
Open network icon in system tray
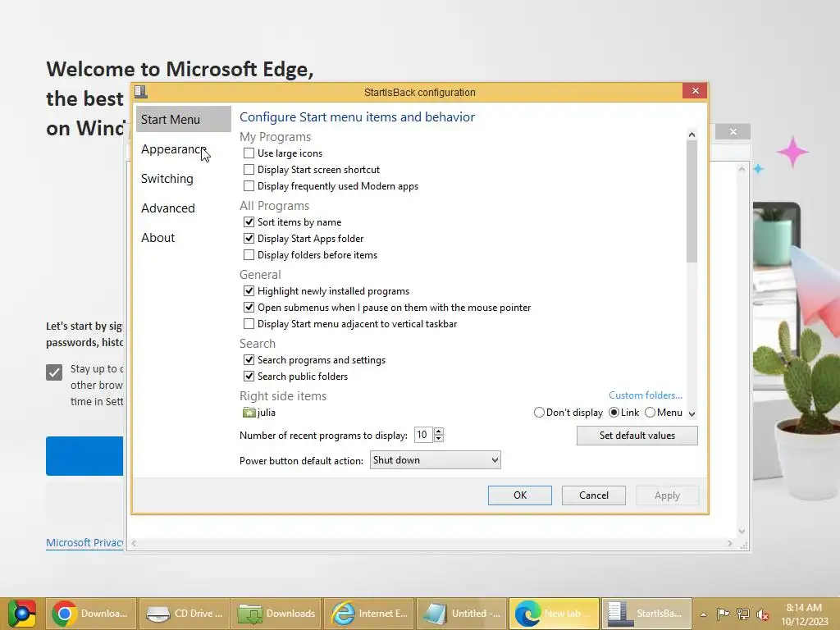coord(743,614)
